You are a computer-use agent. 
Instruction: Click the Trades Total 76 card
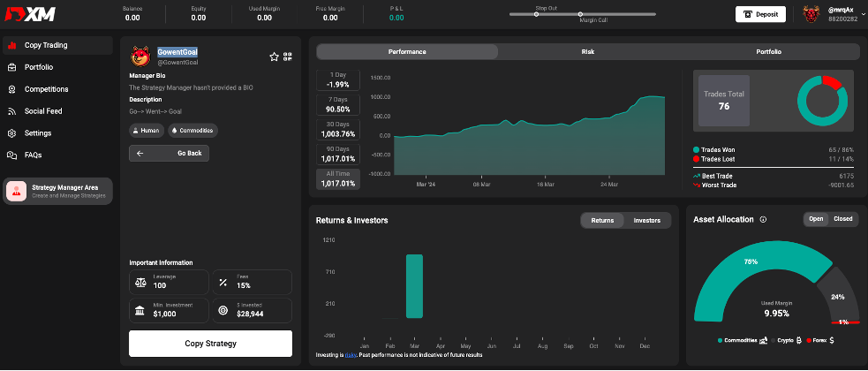point(723,101)
